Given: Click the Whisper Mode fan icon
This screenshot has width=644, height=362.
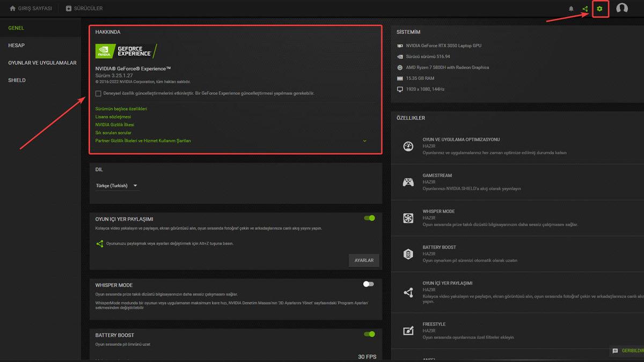Looking at the screenshot, I should click(x=408, y=218).
